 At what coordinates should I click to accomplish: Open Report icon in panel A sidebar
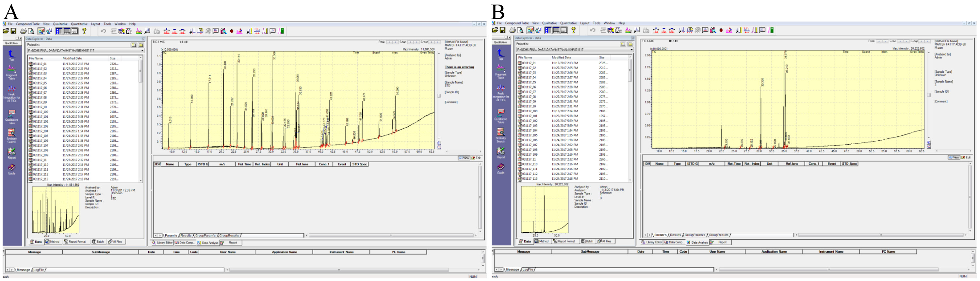point(12,153)
